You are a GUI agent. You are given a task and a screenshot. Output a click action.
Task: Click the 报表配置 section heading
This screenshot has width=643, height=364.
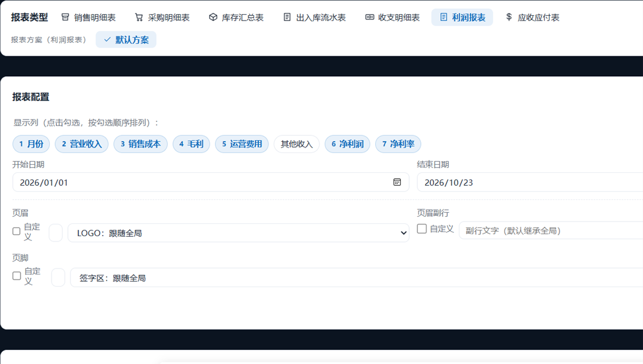pos(30,97)
